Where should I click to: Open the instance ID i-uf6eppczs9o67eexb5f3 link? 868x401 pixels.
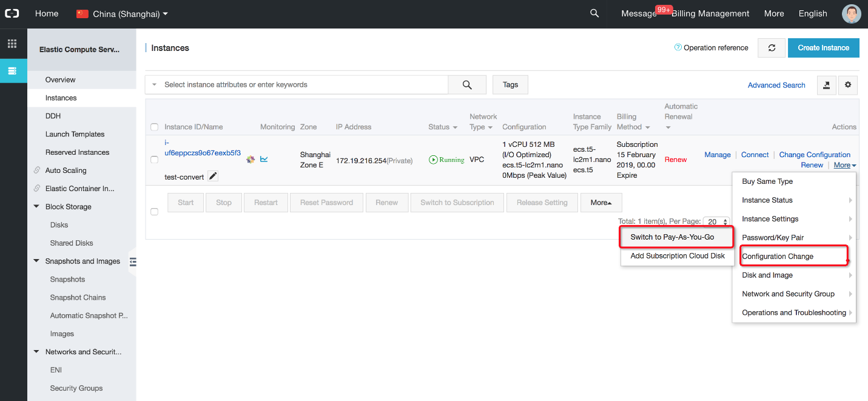pyautogui.click(x=203, y=148)
